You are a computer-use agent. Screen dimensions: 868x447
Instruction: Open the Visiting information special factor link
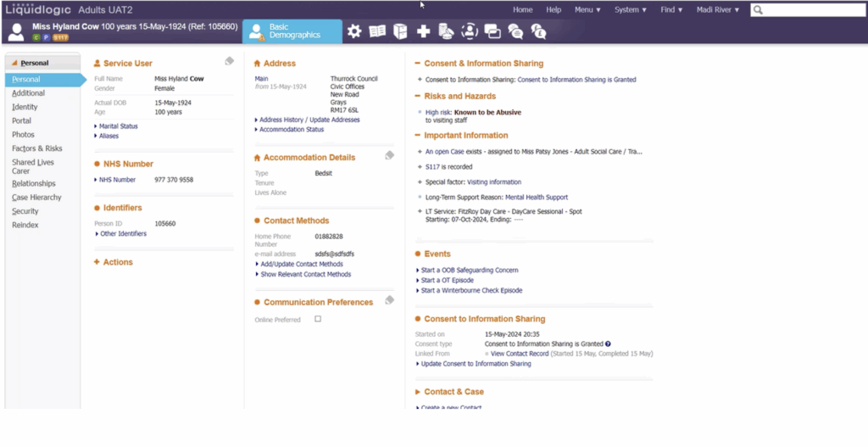[x=494, y=182]
